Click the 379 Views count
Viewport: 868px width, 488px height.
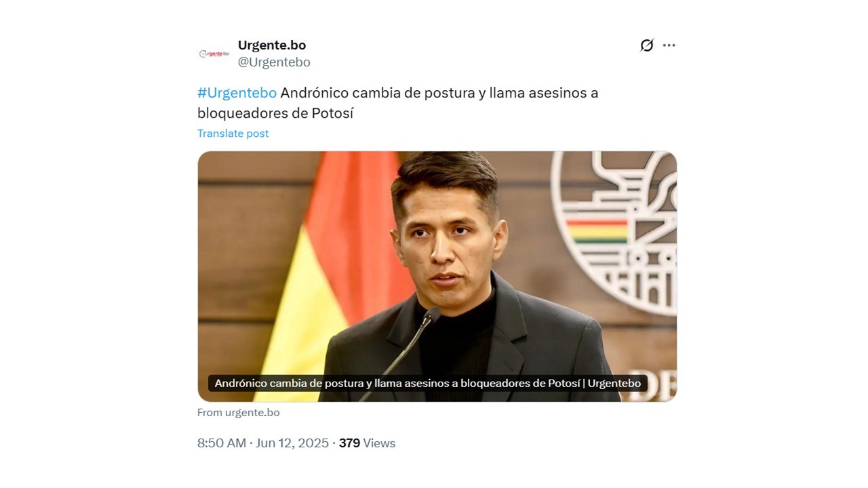coord(367,443)
